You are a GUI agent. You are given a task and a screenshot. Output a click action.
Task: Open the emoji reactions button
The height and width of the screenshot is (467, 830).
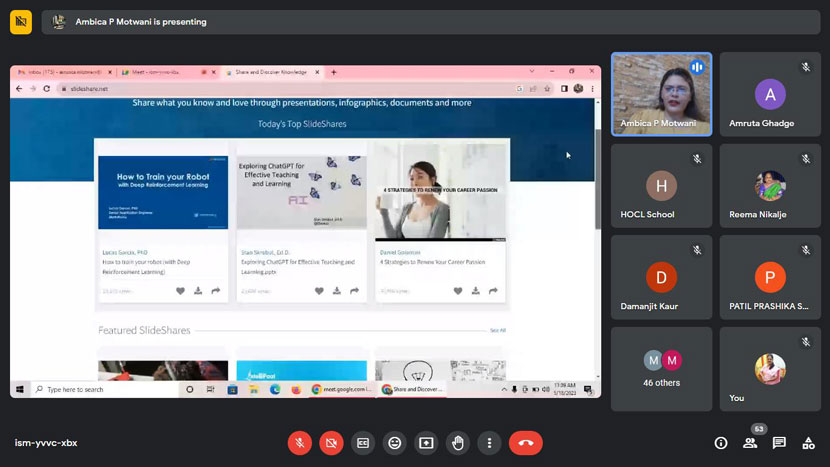[394, 443]
